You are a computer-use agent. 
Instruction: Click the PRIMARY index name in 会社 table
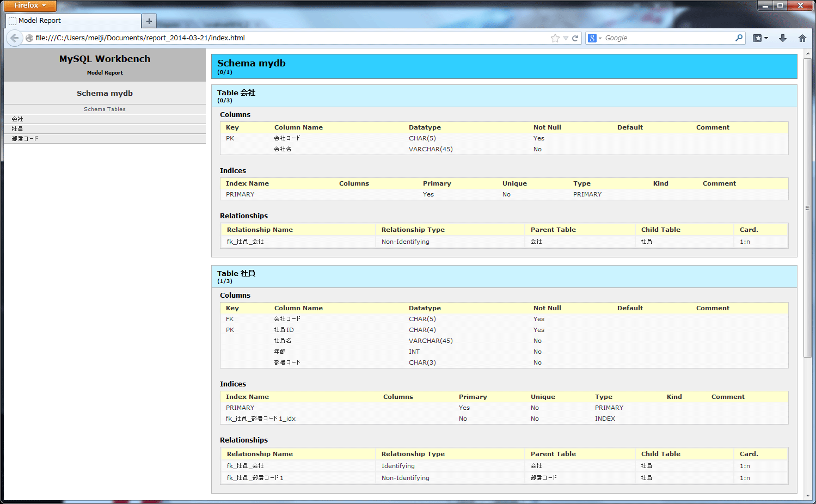[x=240, y=194]
